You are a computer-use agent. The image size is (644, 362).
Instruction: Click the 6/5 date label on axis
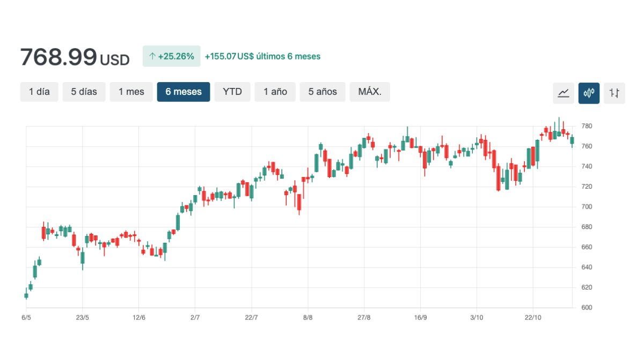pos(26,317)
